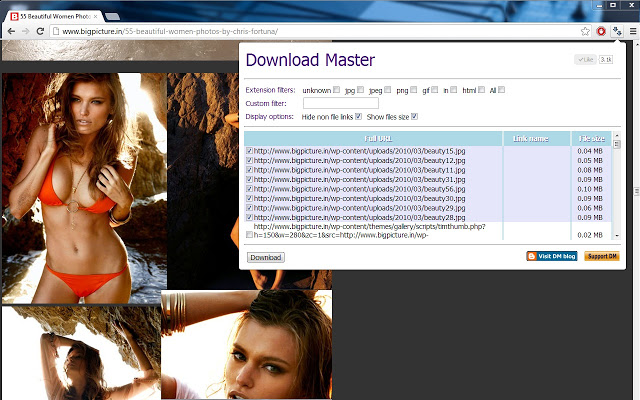This screenshot has width=640, height=400.
Task: Select the beauty56.jpg URL text
Action: coord(360,189)
